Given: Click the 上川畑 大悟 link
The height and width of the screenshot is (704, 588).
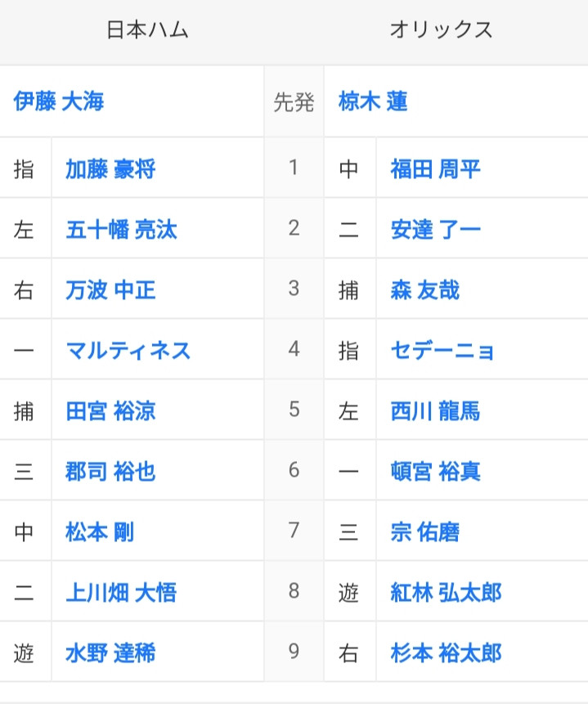Looking at the screenshot, I should 121,592.
